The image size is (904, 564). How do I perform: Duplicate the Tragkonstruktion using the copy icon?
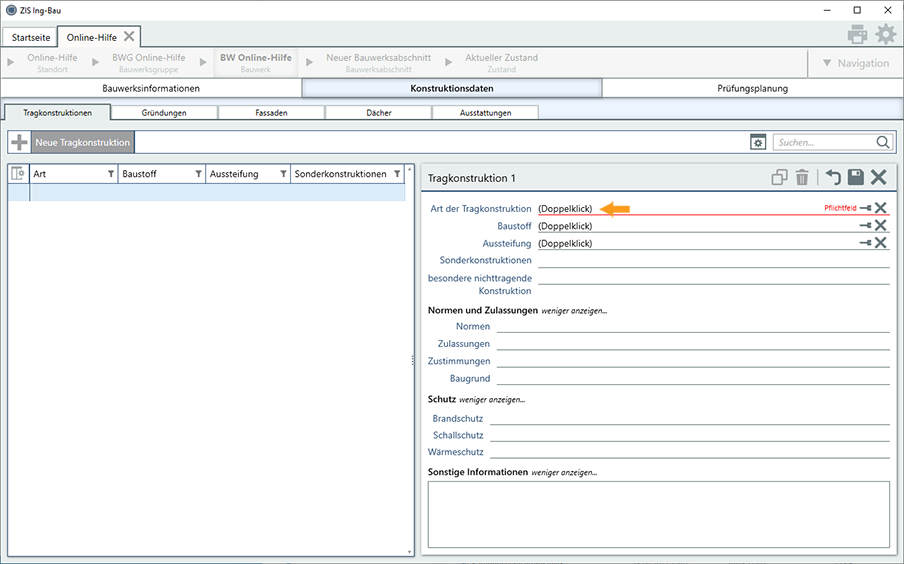779,178
